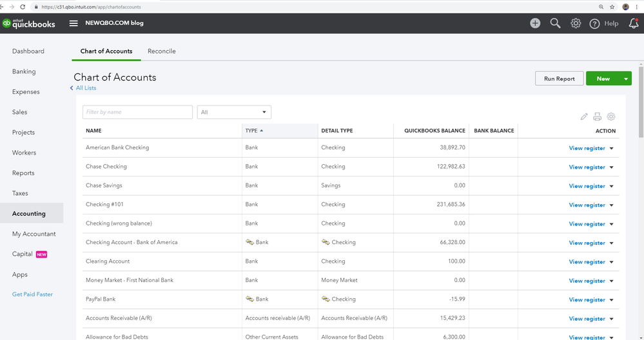
Task: Expand the New button dropdown arrow
Action: tap(626, 79)
